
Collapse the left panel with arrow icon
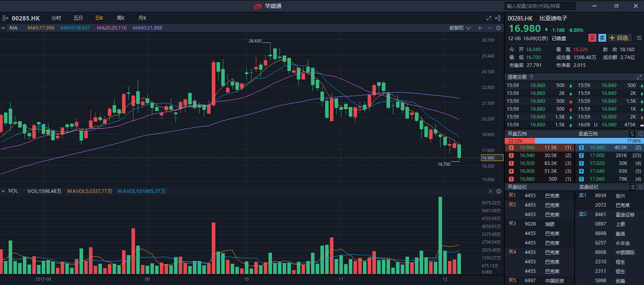(x=5, y=18)
